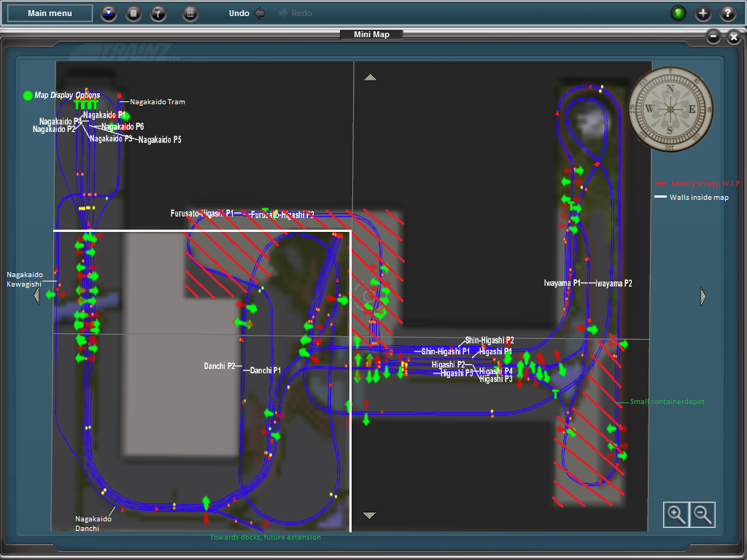
Task: Open the Main menu
Action: pyautogui.click(x=50, y=13)
